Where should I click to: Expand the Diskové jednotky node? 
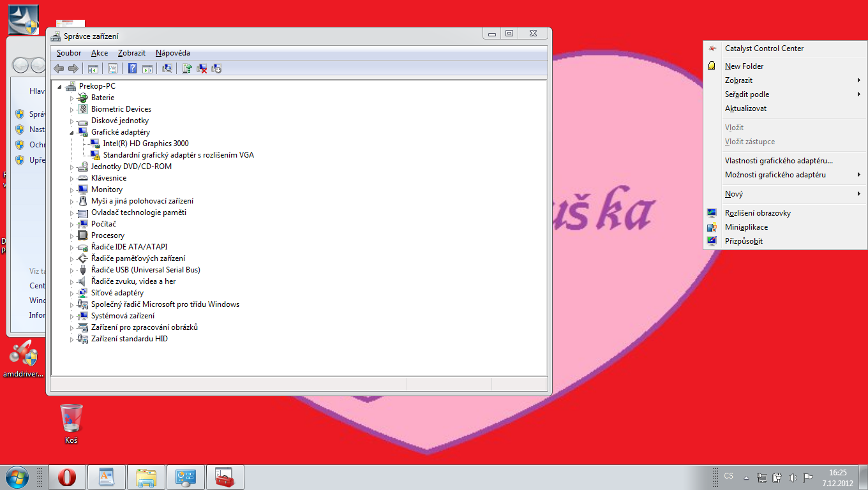point(72,121)
